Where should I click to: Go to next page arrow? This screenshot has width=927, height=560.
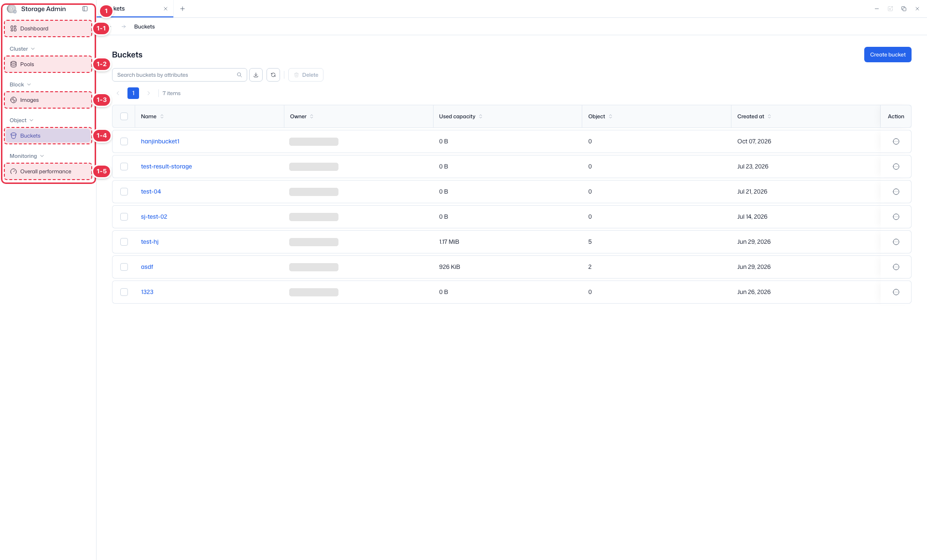click(149, 93)
